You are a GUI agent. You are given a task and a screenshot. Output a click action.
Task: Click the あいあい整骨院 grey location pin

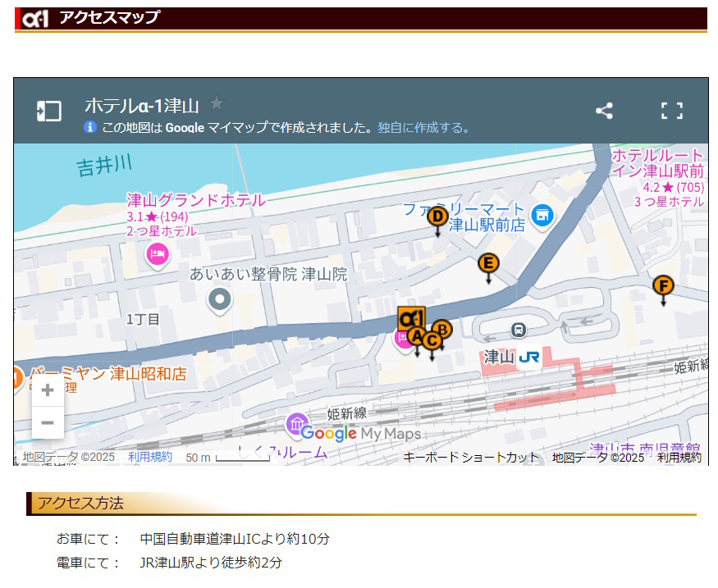pos(220,300)
